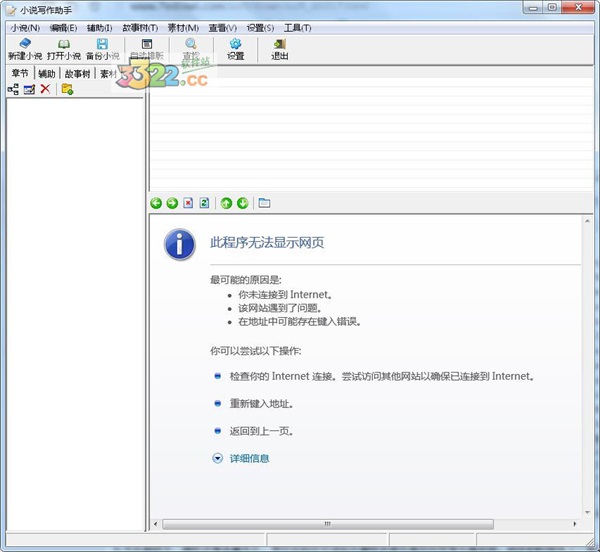Click the refresh page icon
The width and height of the screenshot is (600, 552).
204,203
